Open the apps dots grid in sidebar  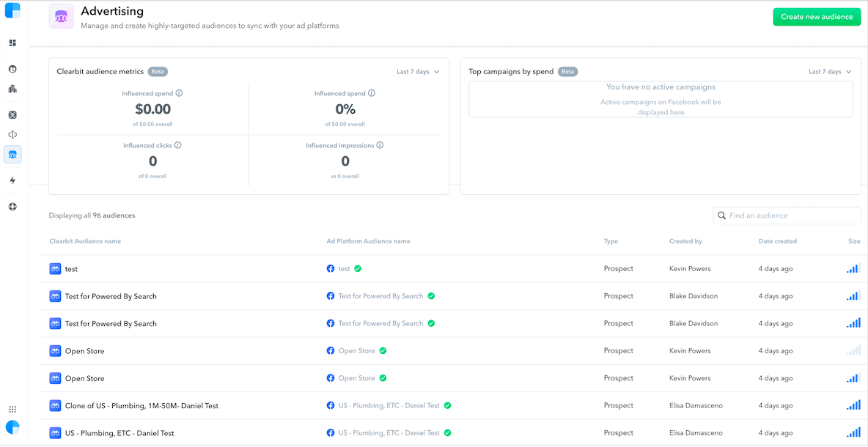click(x=12, y=410)
